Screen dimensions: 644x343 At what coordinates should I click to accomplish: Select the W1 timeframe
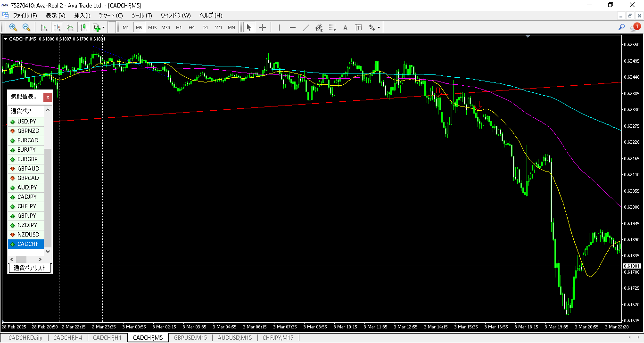219,27
